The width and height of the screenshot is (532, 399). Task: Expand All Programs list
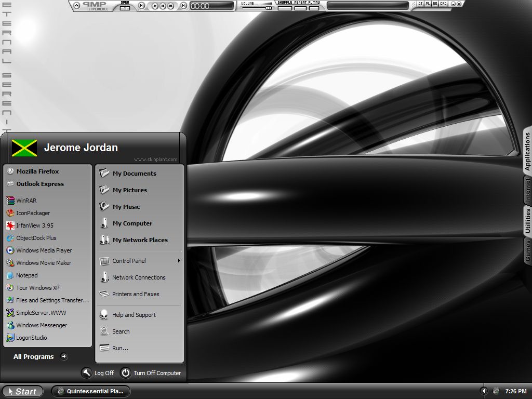(x=41, y=356)
